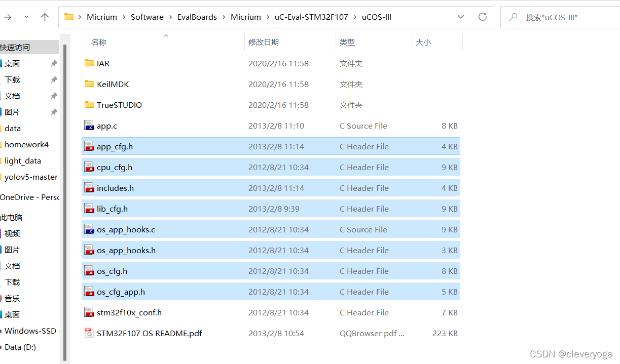Click the cpu_cfg.h file icon
Image resolution: width=620 pixels, height=364 pixels.
coord(89,167)
